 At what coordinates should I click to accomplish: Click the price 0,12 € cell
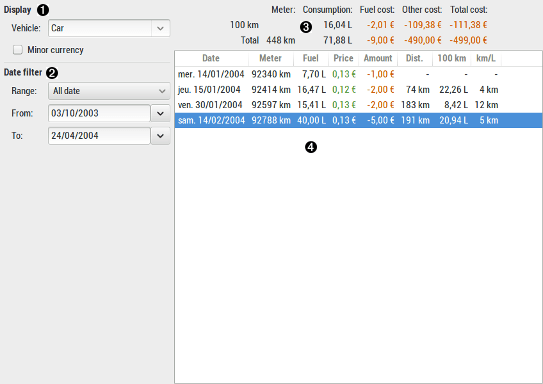pyautogui.click(x=344, y=90)
